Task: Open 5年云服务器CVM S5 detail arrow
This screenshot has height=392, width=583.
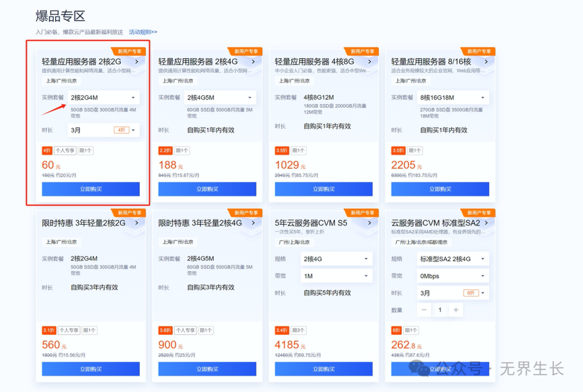Action: coord(369,223)
